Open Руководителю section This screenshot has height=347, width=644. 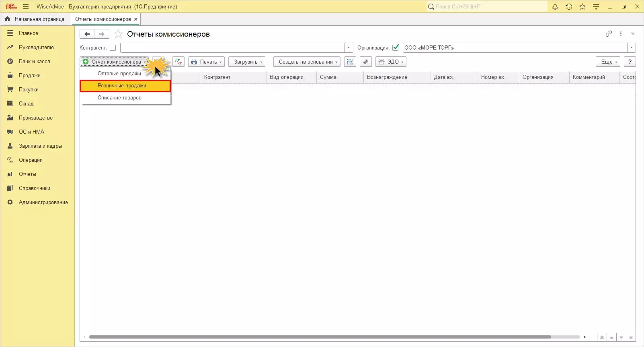[36, 48]
